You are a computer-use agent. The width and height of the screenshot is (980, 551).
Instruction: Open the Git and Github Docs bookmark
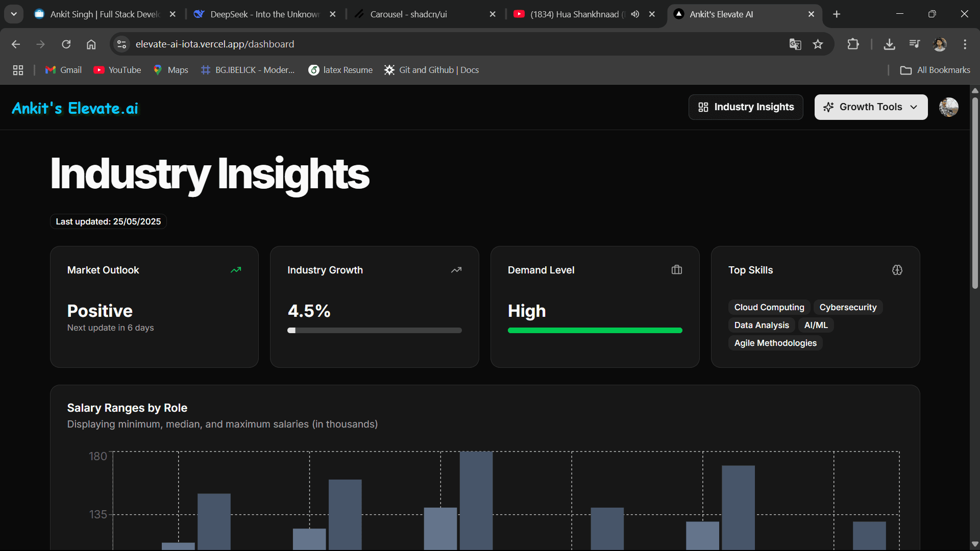(x=431, y=70)
